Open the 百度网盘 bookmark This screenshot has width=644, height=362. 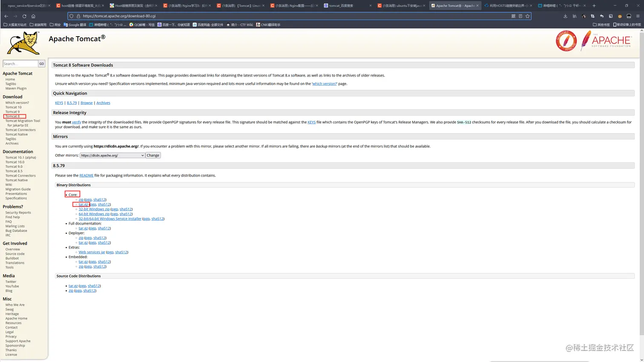(x=208, y=25)
